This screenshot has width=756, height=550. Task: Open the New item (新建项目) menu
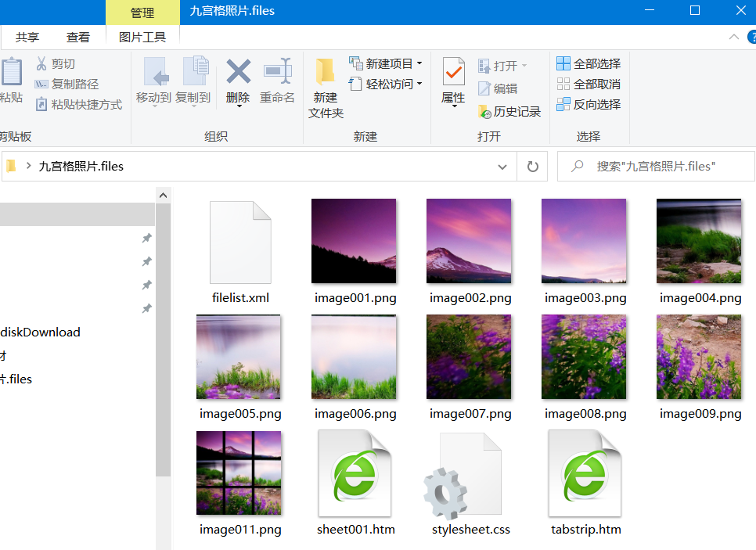(385, 63)
